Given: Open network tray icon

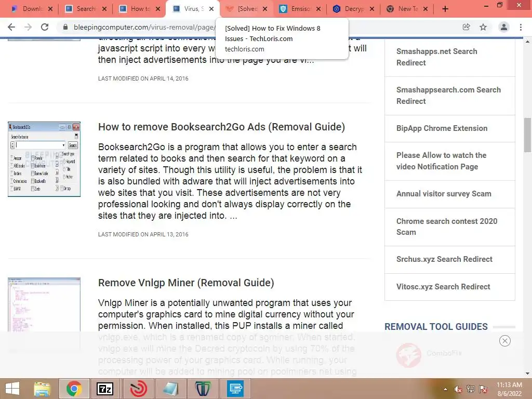Looking at the screenshot, I should [471, 389].
